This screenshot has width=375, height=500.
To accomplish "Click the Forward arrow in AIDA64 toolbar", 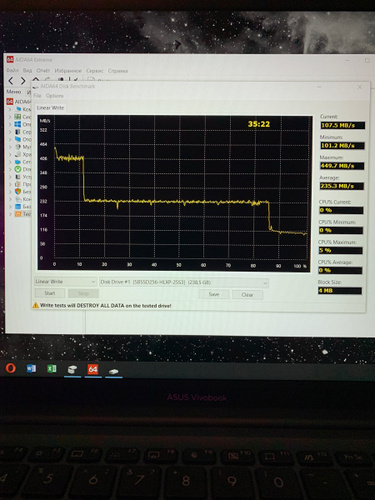I will [x=23, y=81].
